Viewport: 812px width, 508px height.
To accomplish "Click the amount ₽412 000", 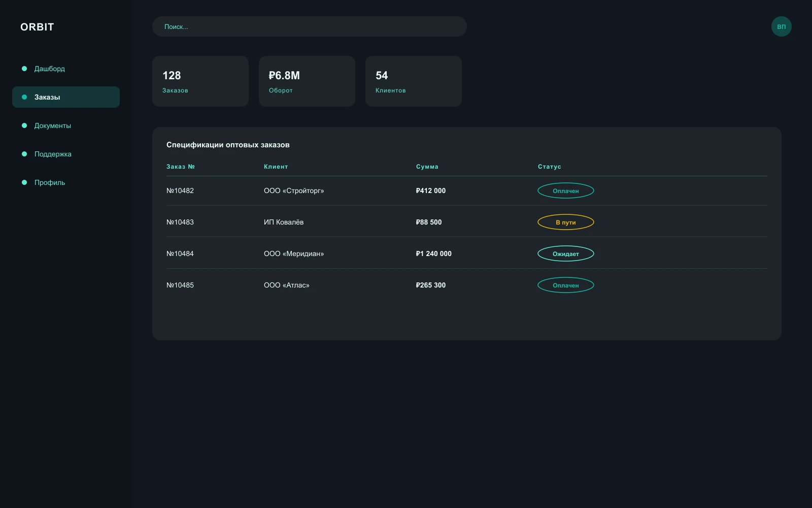I will tap(431, 190).
